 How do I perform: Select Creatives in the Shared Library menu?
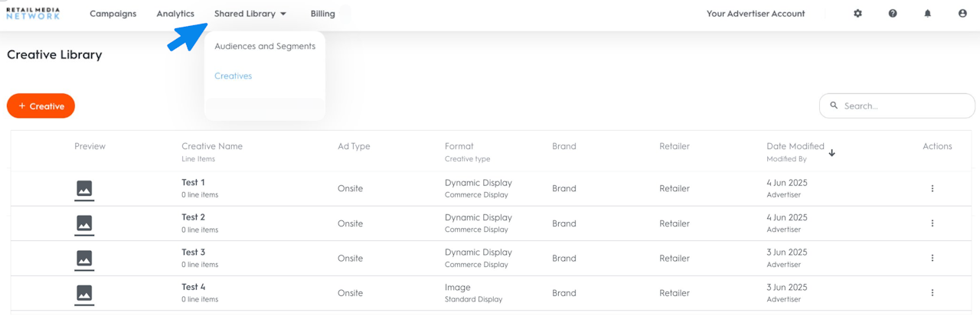pyautogui.click(x=234, y=76)
